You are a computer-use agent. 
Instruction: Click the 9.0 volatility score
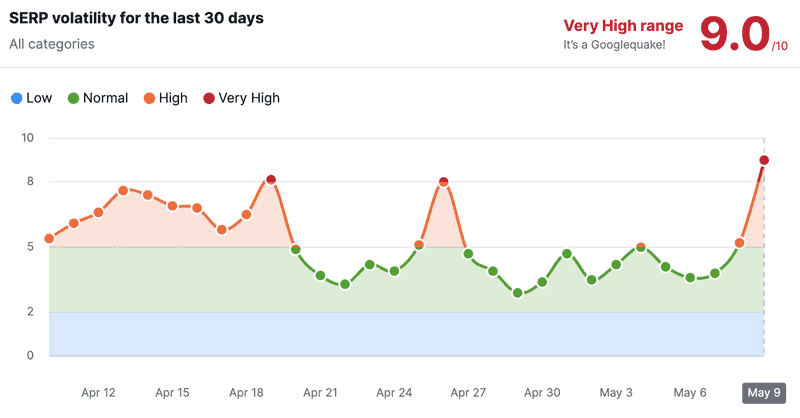(x=735, y=34)
